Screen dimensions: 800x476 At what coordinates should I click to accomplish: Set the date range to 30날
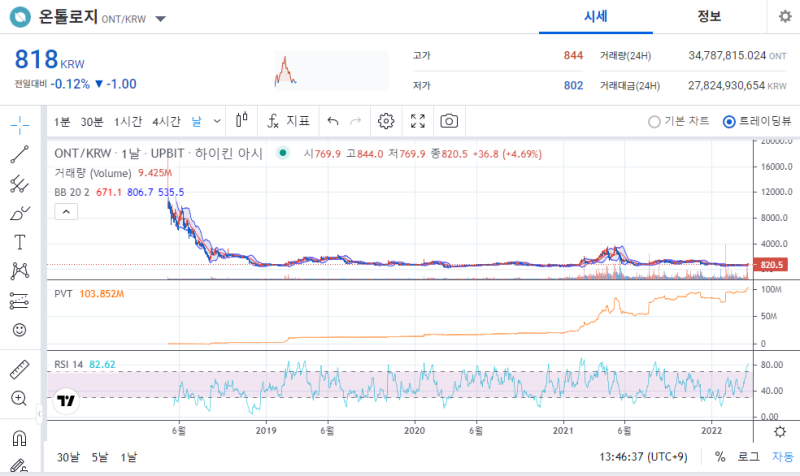point(68,457)
